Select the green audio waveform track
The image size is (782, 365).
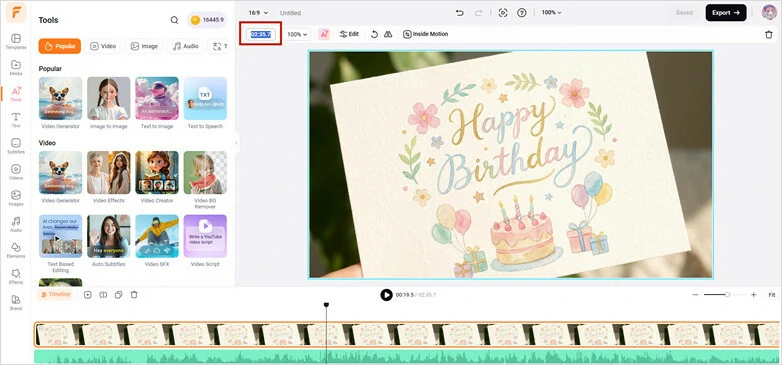tap(406, 356)
